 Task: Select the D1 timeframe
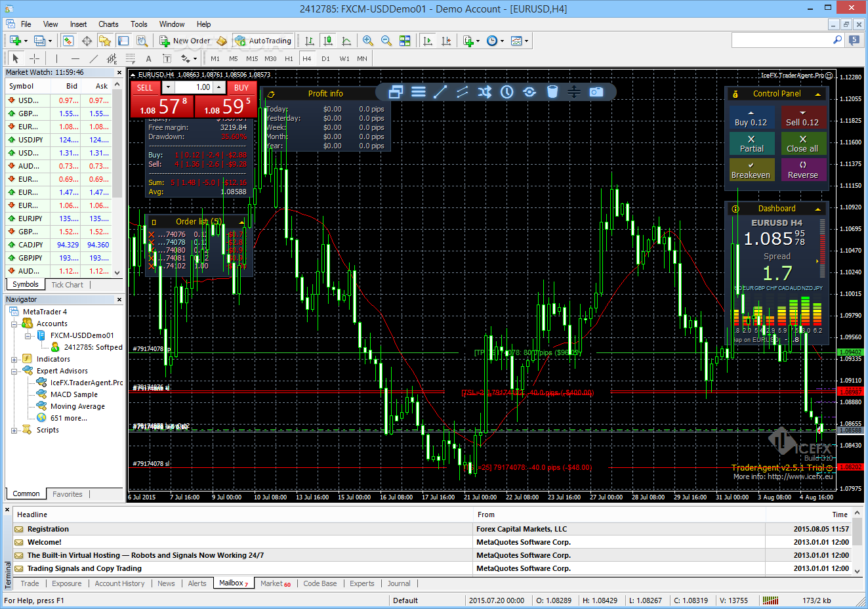325,58
